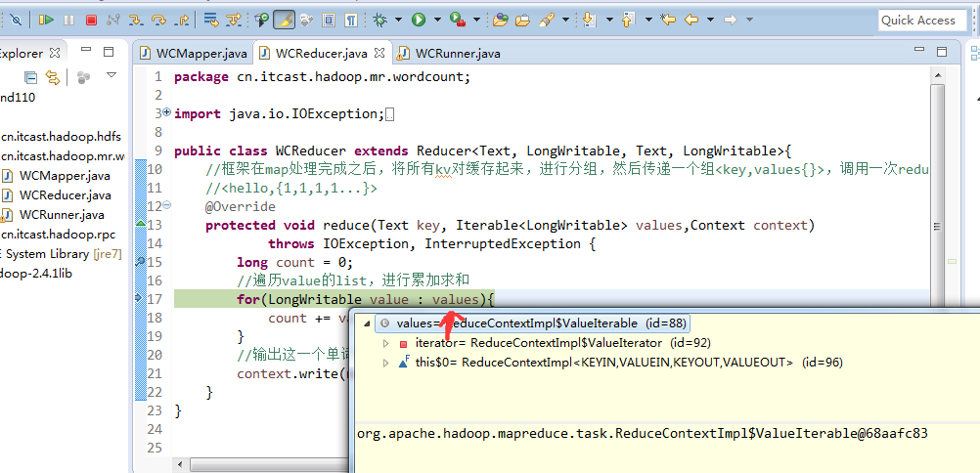Screen dimensions: 980x473
Task: Open WCMapper.java in Explorer tree
Action: 58,176
